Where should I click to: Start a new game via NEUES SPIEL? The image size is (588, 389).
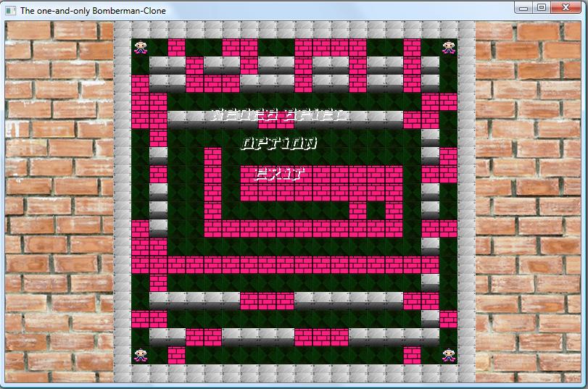(x=278, y=114)
